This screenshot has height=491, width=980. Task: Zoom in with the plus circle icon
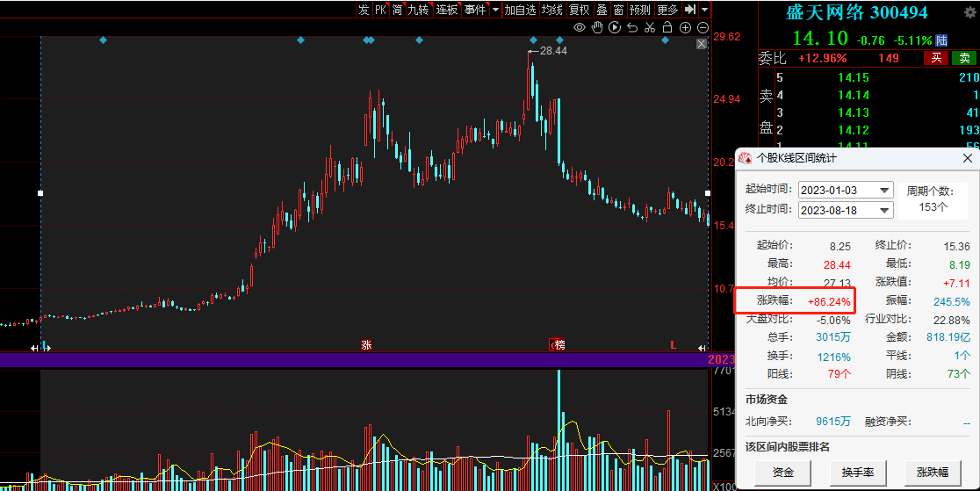(684, 27)
